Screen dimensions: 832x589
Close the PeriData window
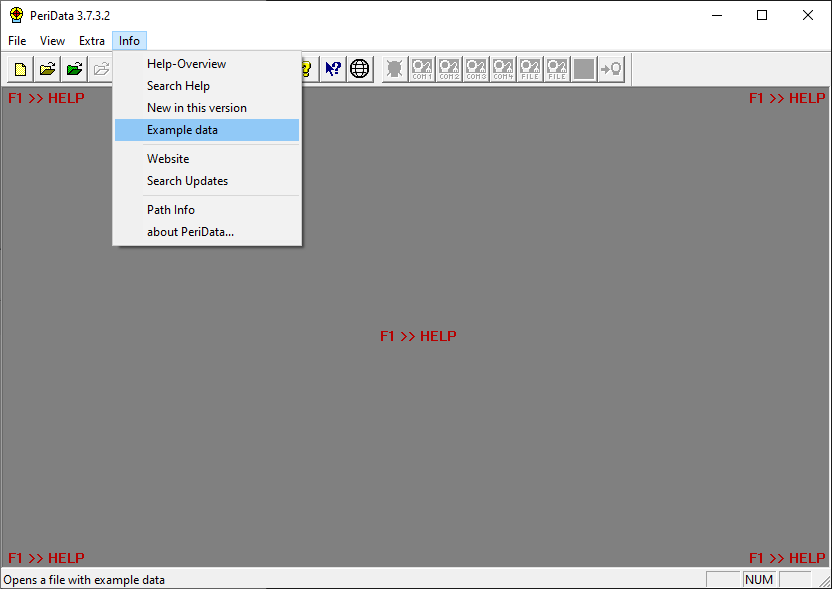(x=808, y=15)
